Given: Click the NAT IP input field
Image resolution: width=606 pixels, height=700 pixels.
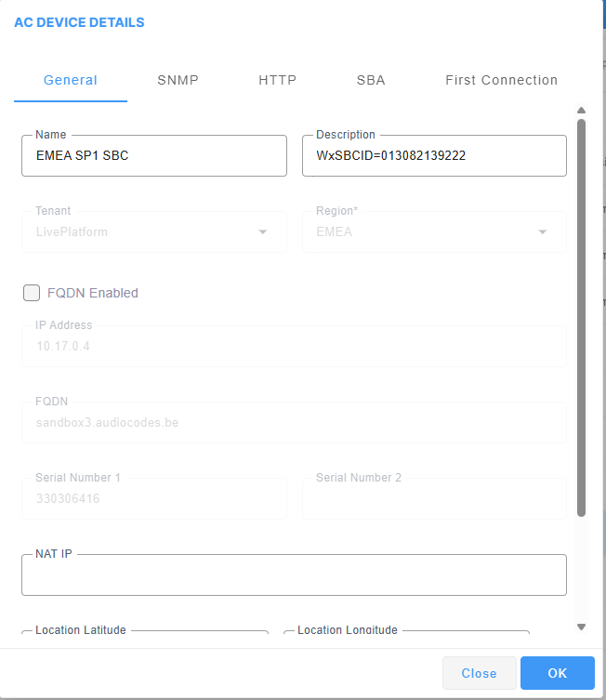Looking at the screenshot, I should click(294, 575).
